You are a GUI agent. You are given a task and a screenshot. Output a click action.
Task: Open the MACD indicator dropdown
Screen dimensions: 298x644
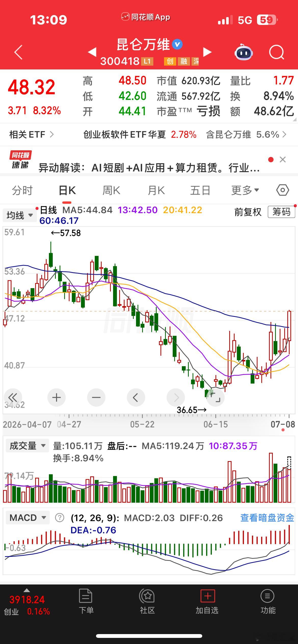click(27, 518)
